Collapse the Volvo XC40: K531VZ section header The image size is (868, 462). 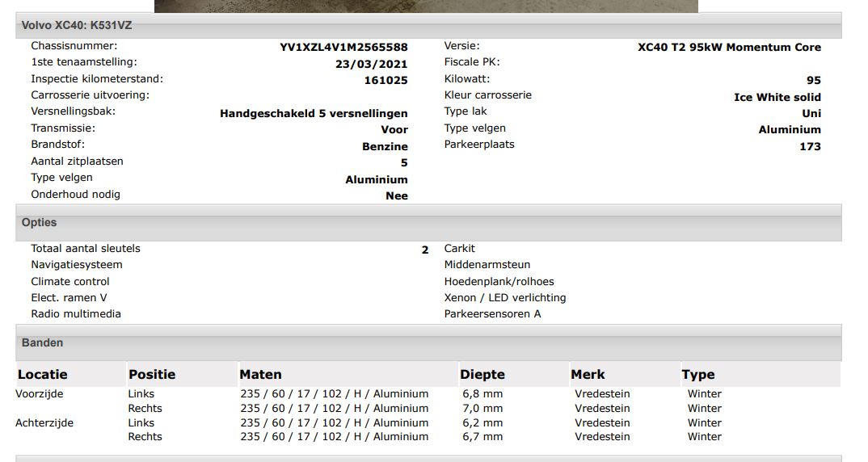(x=77, y=25)
